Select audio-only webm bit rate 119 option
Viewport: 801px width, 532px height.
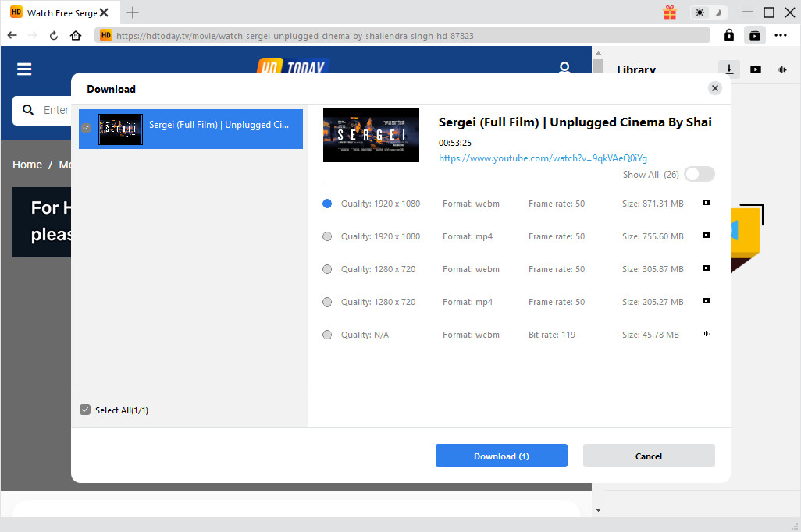pos(327,335)
